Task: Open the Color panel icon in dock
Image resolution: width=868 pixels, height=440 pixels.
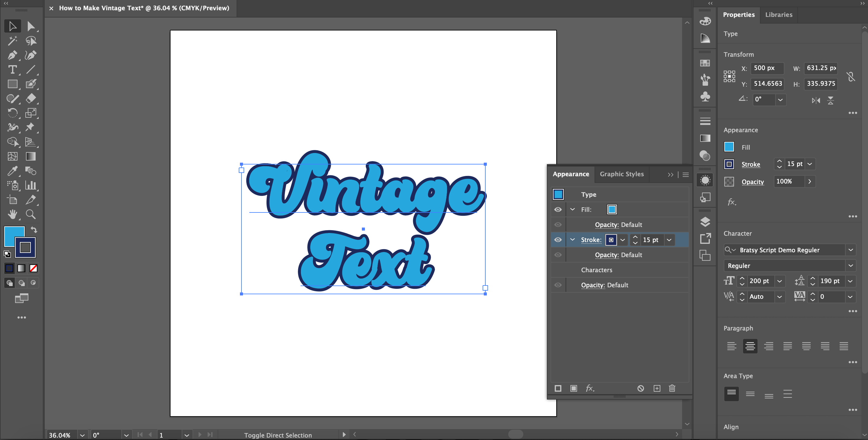Action: click(x=705, y=21)
